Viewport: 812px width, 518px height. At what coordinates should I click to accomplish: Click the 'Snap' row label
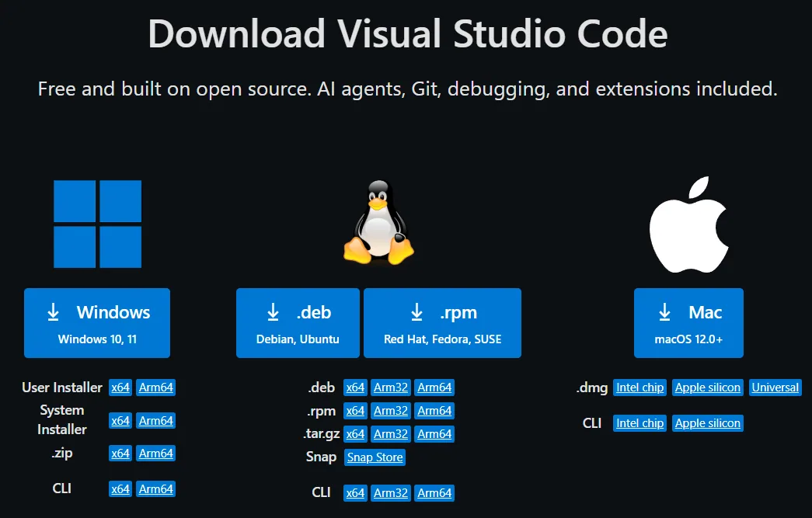(x=321, y=457)
